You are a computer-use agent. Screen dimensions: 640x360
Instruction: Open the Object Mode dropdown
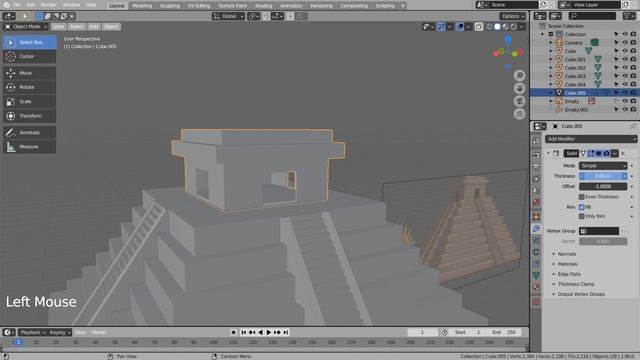click(25, 27)
